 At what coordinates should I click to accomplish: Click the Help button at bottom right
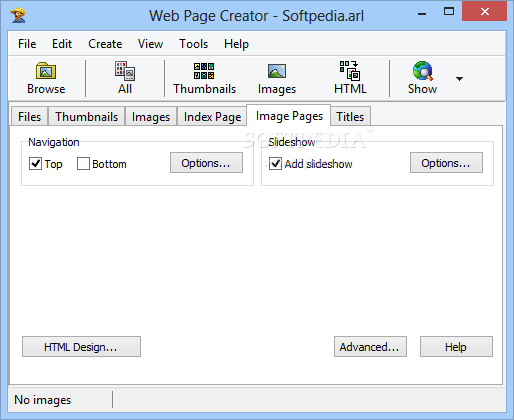tap(456, 347)
